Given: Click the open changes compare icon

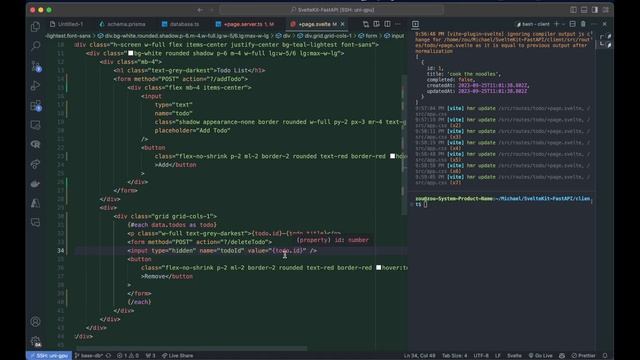Looking at the screenshot, I should tap(366, 24).
